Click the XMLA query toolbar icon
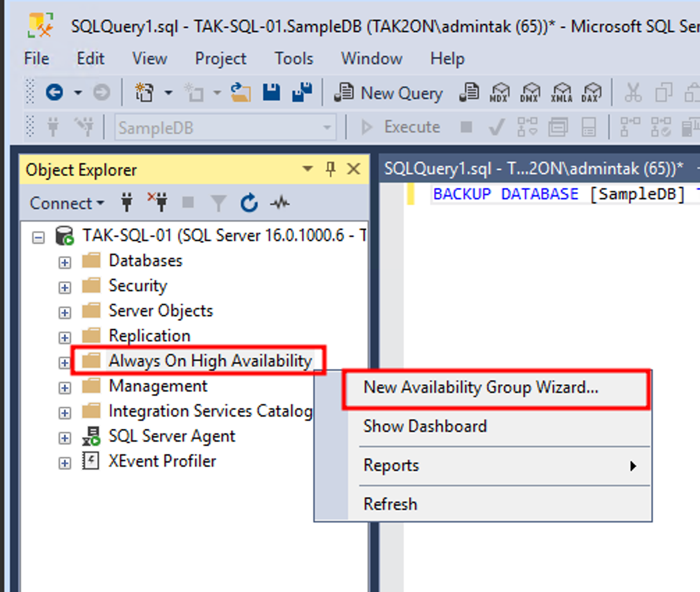 [561, 93]
